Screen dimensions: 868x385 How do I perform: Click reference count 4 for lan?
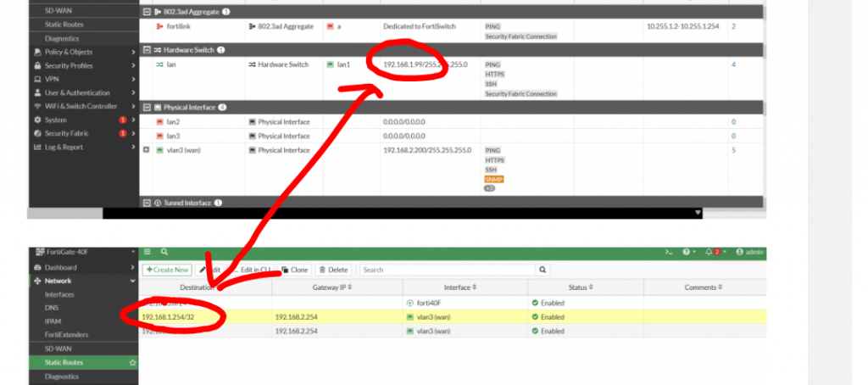733,64
